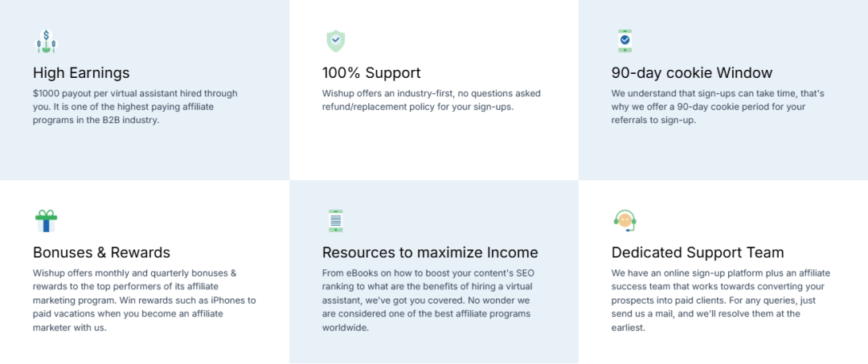Click the eBooks and SEO ranking paragraph
This screenshot has width=868, height=364.
point(432,301)
